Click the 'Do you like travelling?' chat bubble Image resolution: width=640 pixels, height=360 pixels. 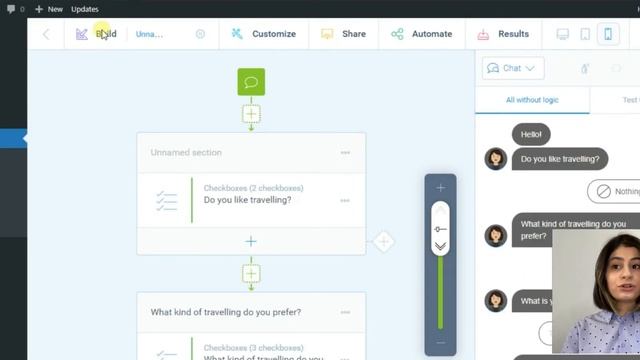[x=560, y=159]
